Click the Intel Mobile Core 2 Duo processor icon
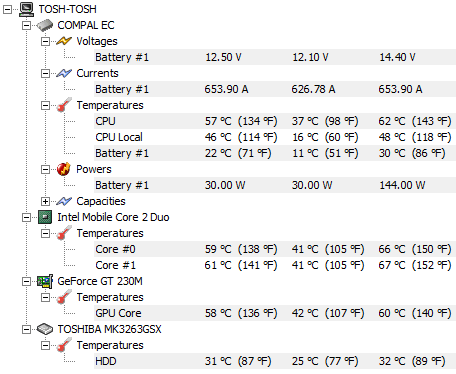The width and height of the screenshot is (456, 374). (x=45, y=217)
